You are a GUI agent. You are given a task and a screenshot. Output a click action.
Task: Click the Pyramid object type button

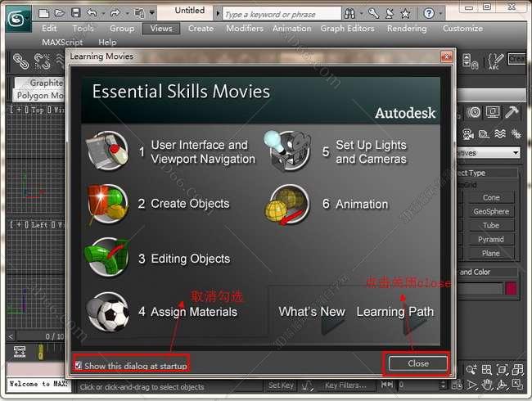[491, 239]
